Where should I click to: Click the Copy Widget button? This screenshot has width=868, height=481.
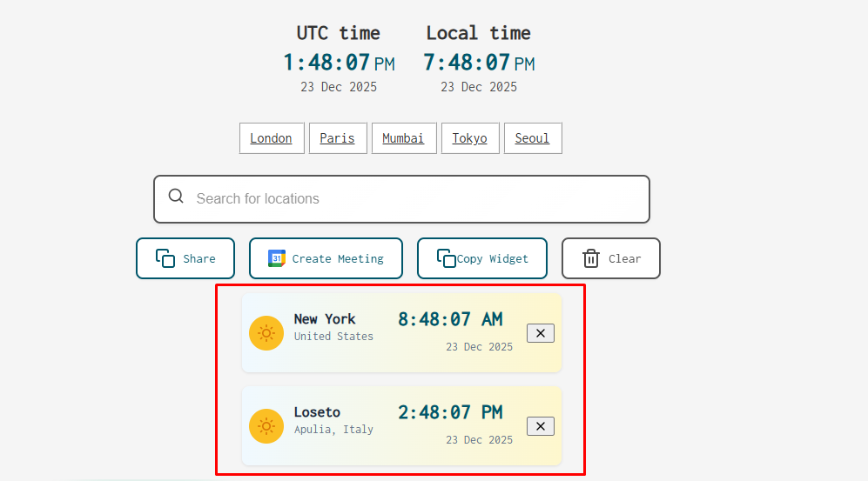click(482, 258)
